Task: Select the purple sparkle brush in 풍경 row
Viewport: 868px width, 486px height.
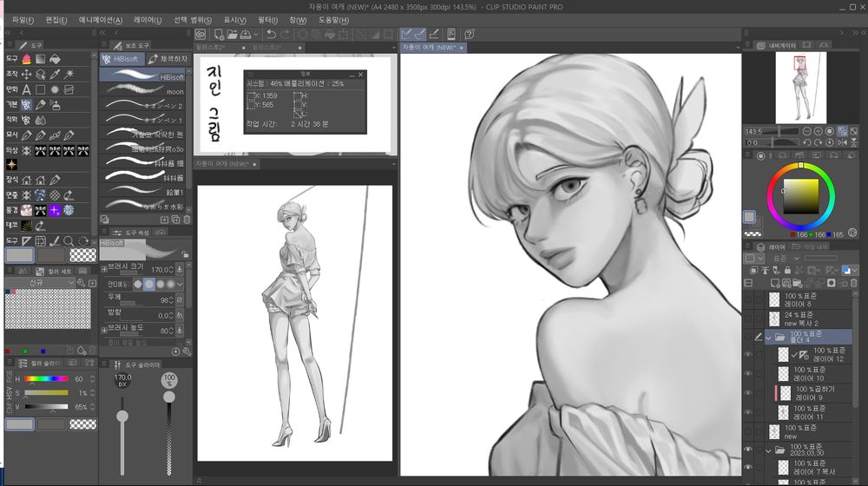Action: 55,210
